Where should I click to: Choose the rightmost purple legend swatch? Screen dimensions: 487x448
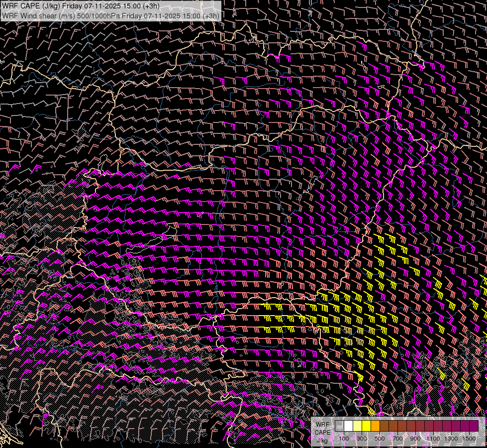click(474, 426)
